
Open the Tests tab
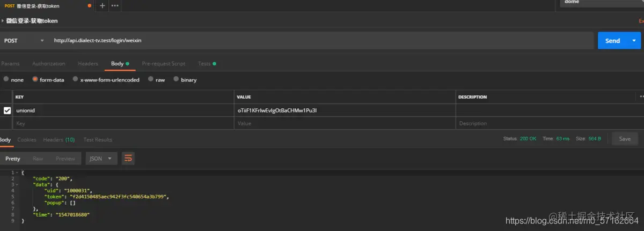click(207, 63)
